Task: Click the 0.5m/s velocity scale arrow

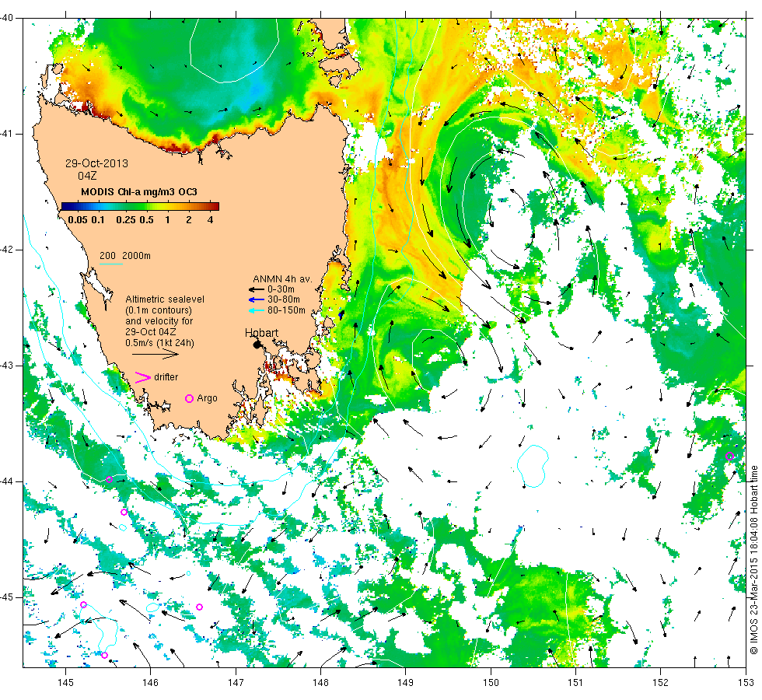Action: [x=156, y=355]
